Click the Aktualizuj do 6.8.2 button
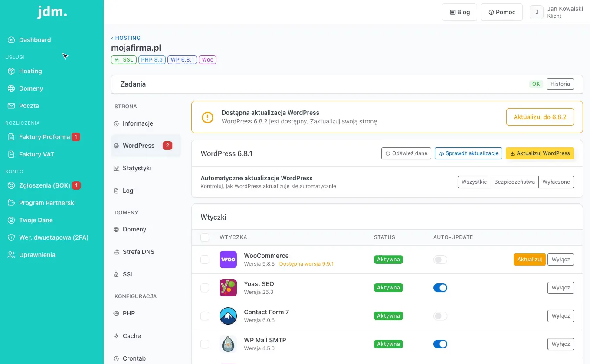Image resolution: width=590 pixels, height=364 pixels. 540,117
